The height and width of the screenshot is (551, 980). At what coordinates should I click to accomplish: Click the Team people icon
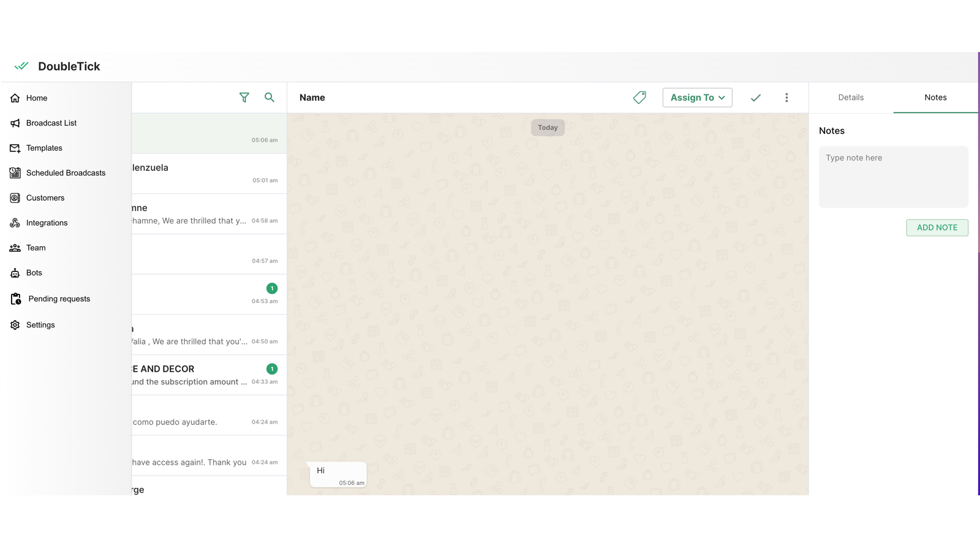[x=15, y=248]
